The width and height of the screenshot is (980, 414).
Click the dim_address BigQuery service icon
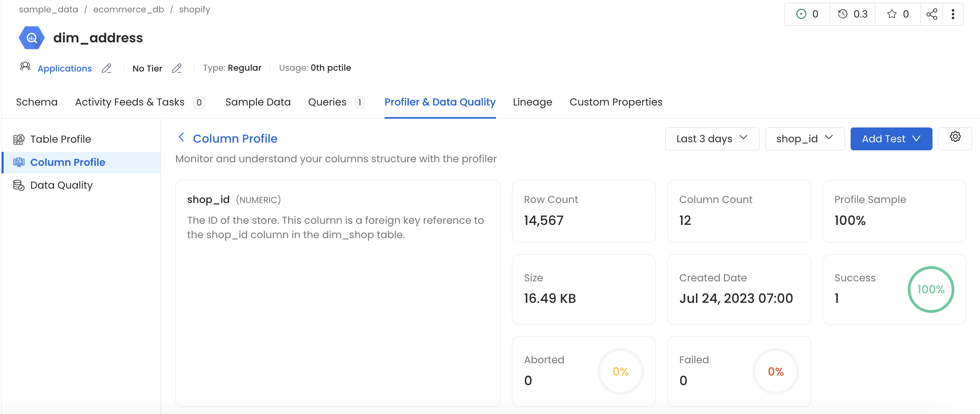point(32,38)
